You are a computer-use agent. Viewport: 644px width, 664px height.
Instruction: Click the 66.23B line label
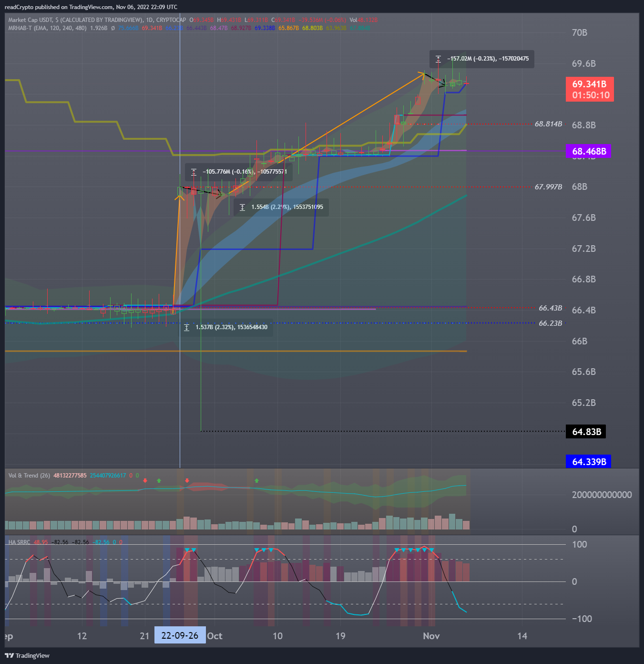[x=551, y=323]
